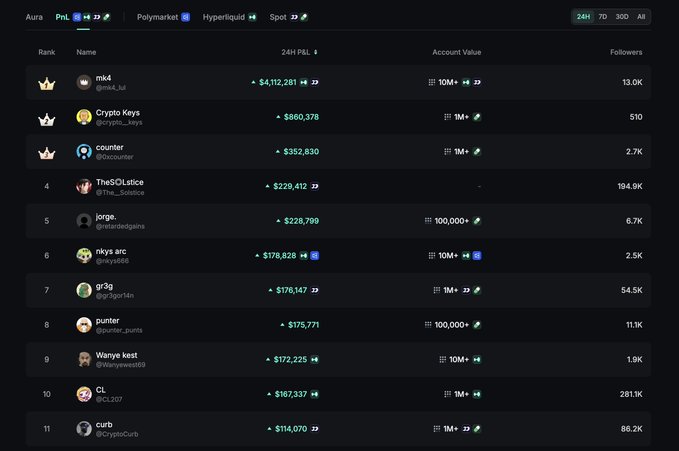Click the pill icon next to jorge.'s 100,000+
Viewport: 679px width, 451px height.
point(477,221)
